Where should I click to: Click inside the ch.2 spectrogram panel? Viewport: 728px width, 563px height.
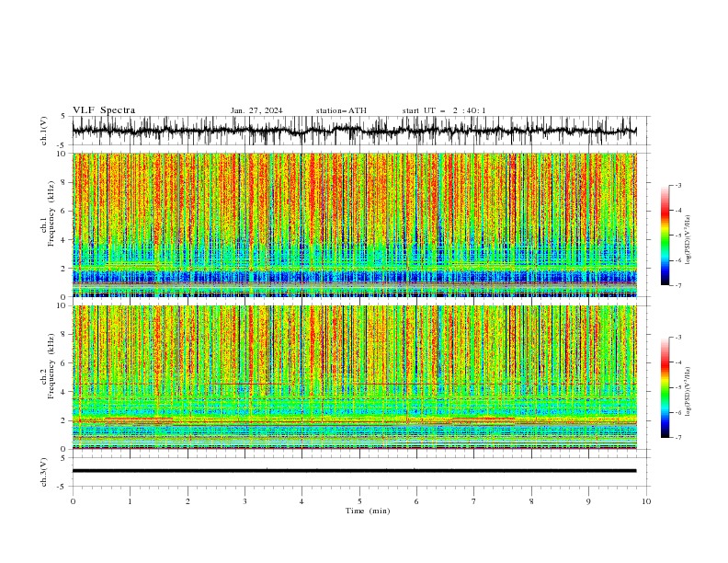(355, 377)
